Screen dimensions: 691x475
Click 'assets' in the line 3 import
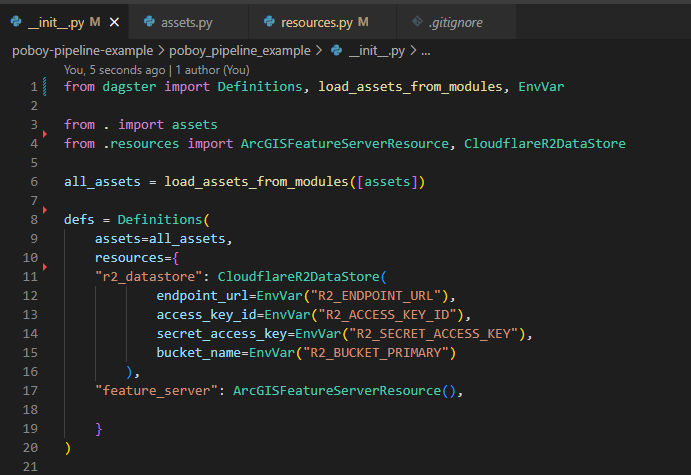[194, 125]
